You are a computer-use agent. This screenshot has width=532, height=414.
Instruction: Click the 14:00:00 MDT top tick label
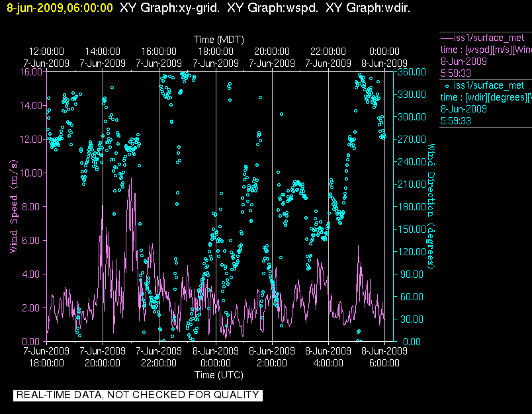tap(103, 51)
